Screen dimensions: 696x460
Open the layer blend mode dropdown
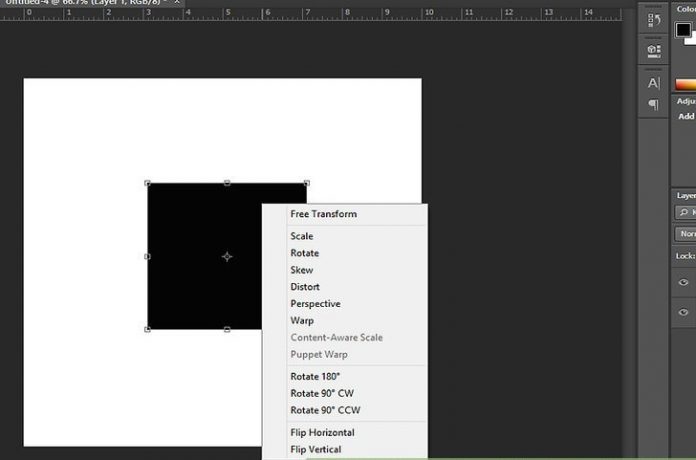686,234
